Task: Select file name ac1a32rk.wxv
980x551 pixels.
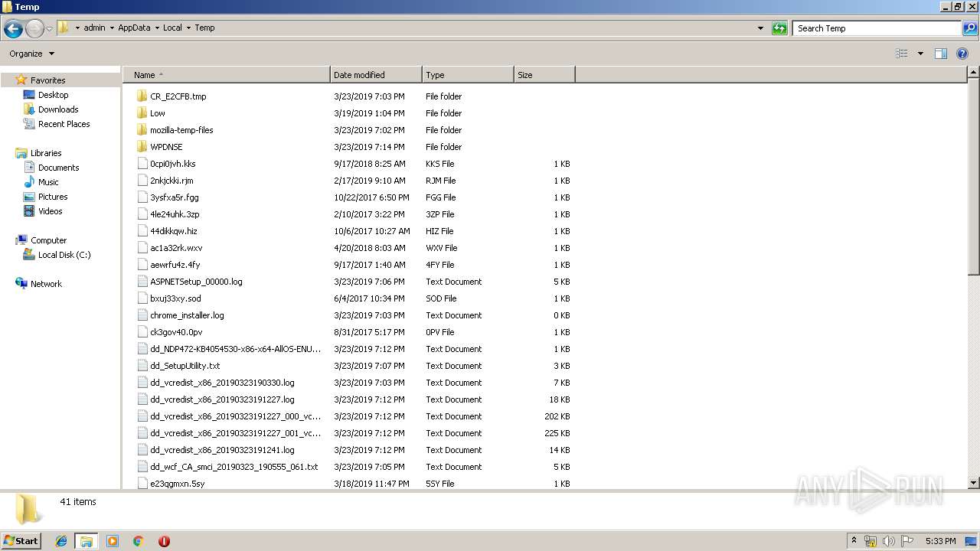Action: point(176,248)
